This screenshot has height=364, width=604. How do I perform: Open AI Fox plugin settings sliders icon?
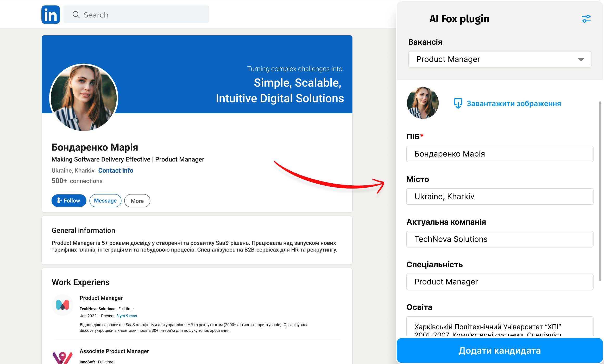[x=586, y=19]
